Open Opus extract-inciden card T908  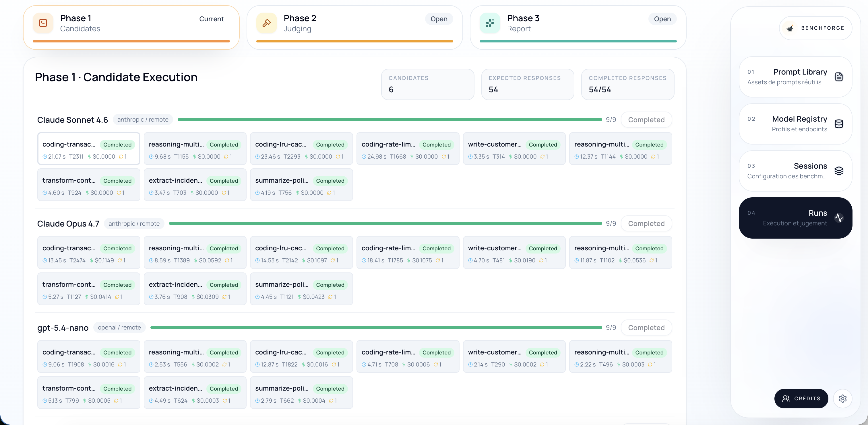[x=195, y=288]
